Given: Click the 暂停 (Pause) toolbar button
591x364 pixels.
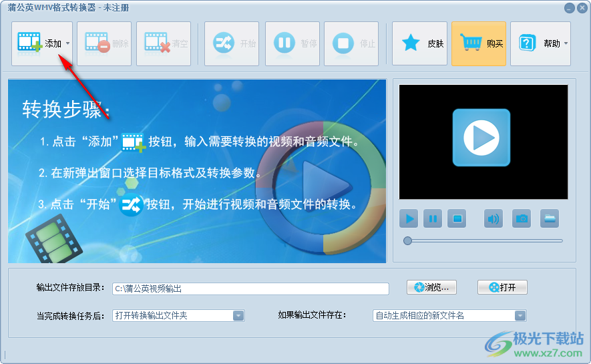Looking at the screenshot, I should (292, 43).
